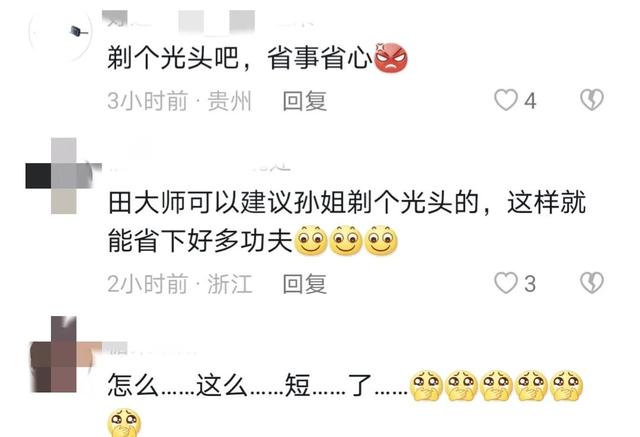
Task: Click the like count "3"
Action: click(x=530, y=284)
